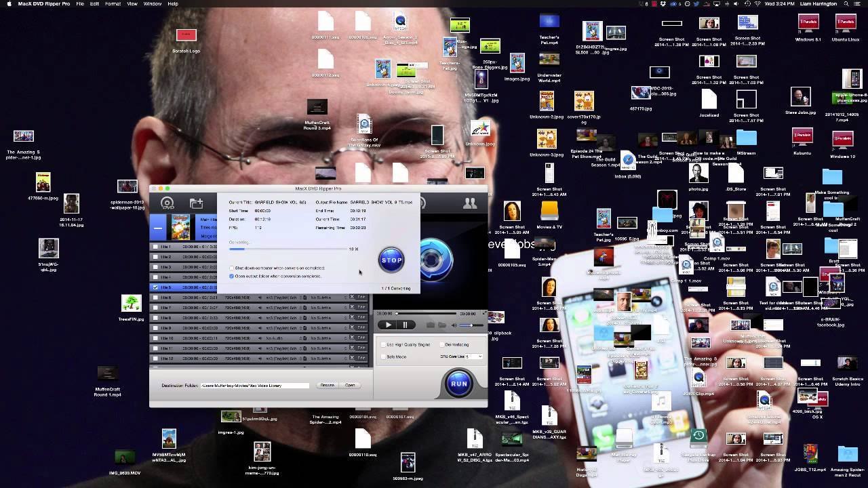
Task: Enable Use High Quality Engine checkbox
Action: (x=383, y=345)
